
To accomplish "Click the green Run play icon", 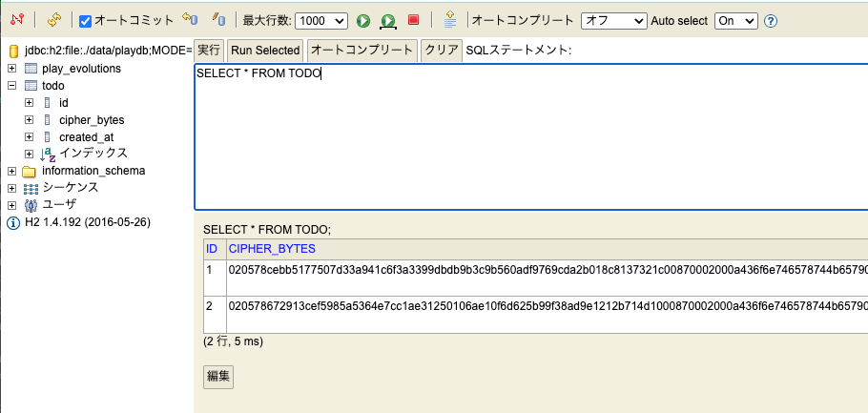I will (363, 21).
